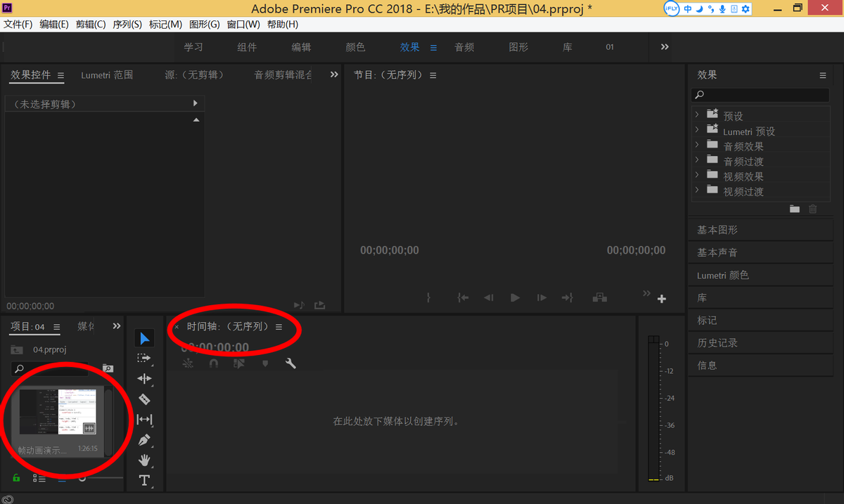
Task: Switch to the 颜色 workspace tab
Action: (355, 47)
